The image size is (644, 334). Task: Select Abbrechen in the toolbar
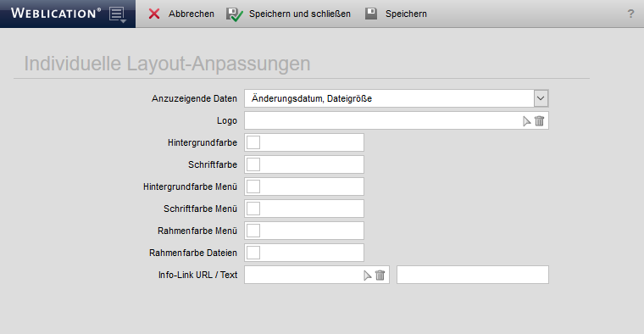192,14
